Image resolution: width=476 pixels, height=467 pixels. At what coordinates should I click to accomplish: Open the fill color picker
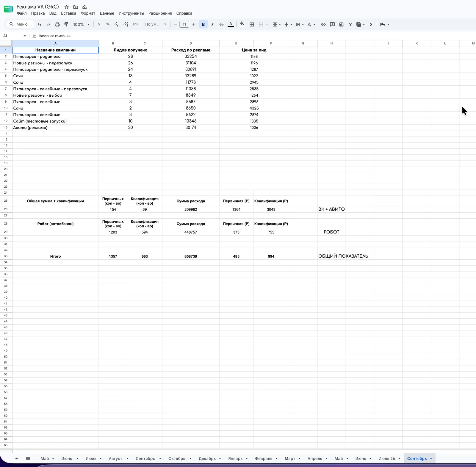click(x=242, y=24)
